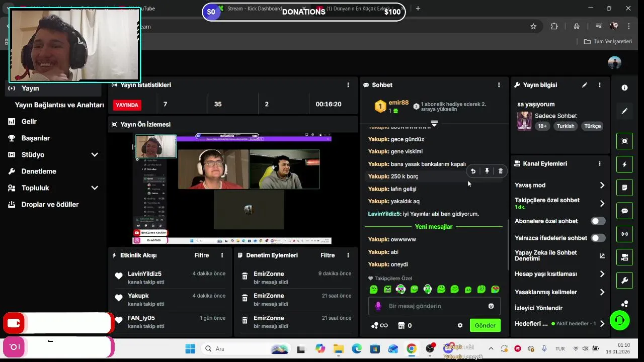The height and width of the screenshot is (362, 644).
Task: Open Takipçilere özel sohbet settings chevron
Action: pyautogui.click(x=602, y=203)
